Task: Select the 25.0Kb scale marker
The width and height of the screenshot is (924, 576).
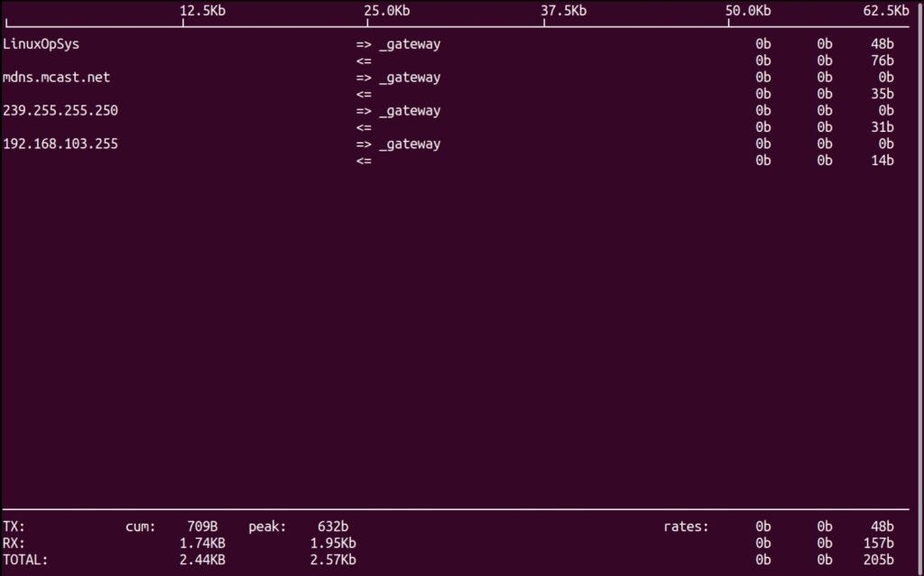Action: point(386,11)
